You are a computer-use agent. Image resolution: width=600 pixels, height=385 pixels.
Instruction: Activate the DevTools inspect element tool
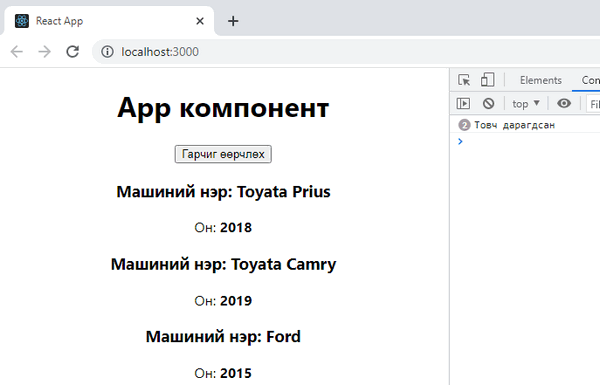click(464, 80)
